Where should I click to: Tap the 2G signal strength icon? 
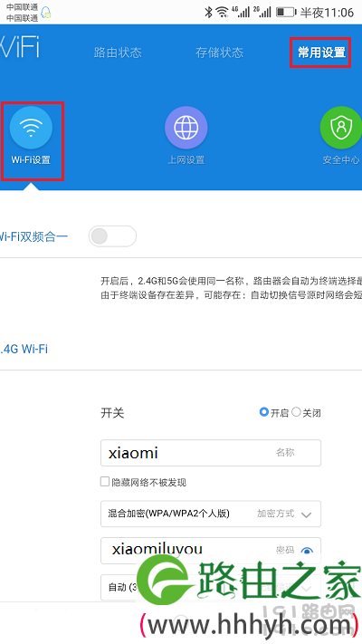tap(262, 12)
